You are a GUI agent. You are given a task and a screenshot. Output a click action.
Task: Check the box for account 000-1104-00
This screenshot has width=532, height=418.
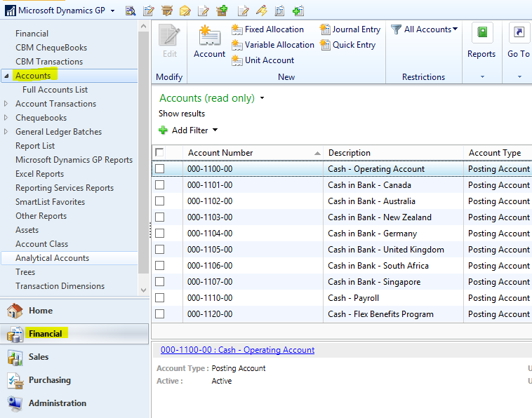[x=160, y=234]
